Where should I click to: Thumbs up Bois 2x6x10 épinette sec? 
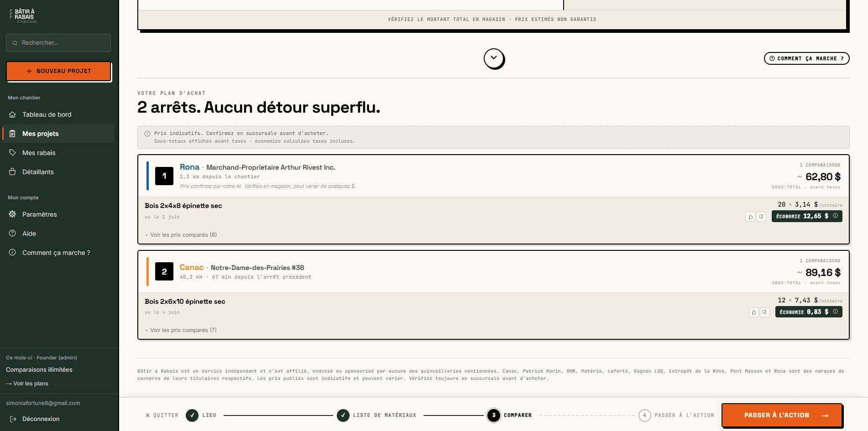click(x=754, y=312)
